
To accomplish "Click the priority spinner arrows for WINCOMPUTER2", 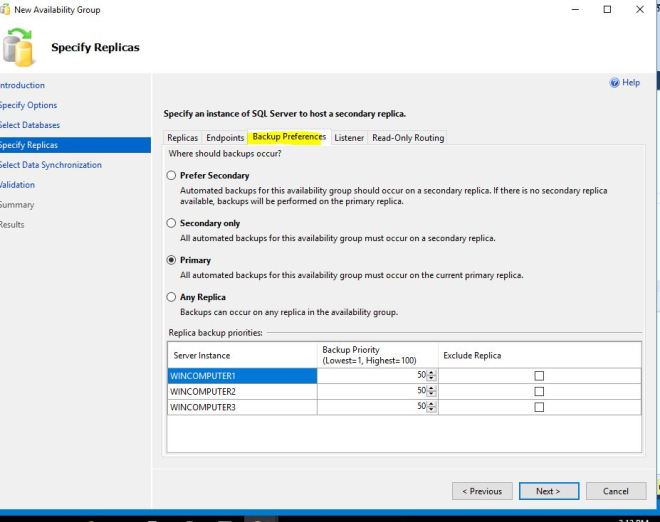I will (x=432, y=392).
